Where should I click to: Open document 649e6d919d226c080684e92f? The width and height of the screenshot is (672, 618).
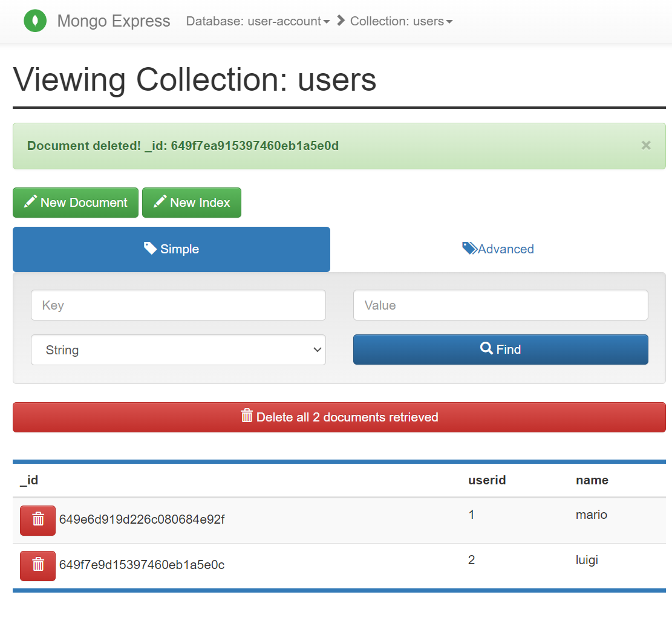[142, 519]
